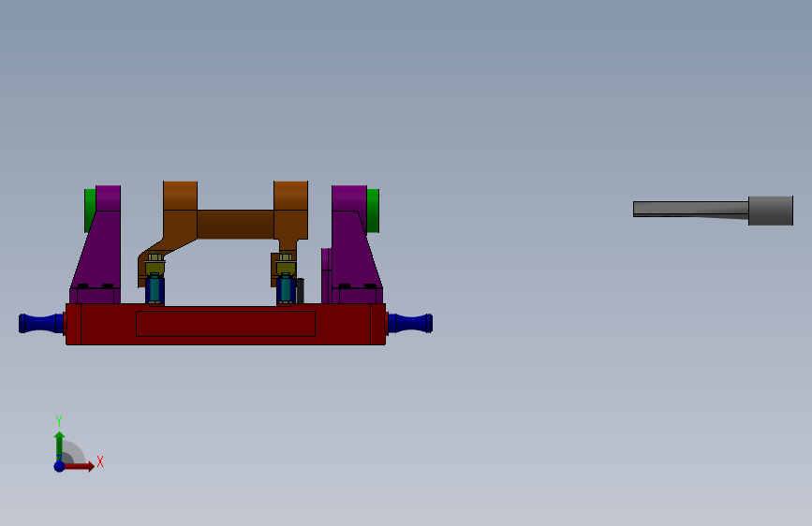
Task: Select the left teal support sleeve
Action: (155, 289)
